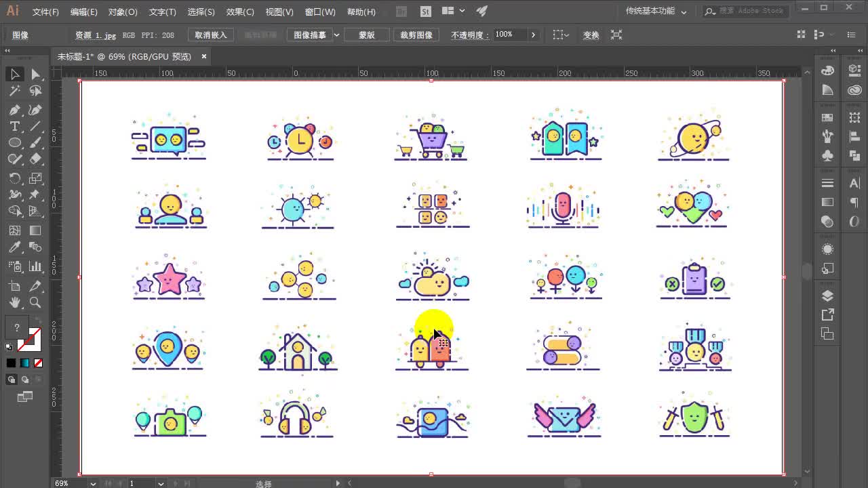
Task: Switch to the 未标题-1 document tab
Action: (124, 57)
